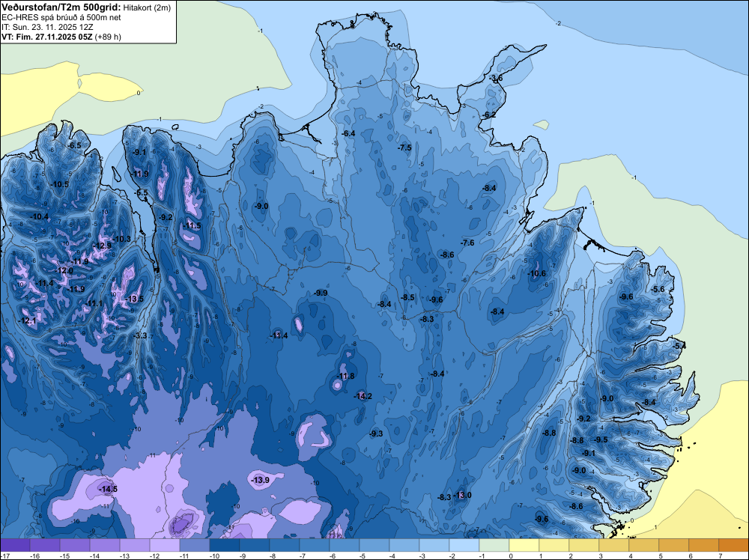Click the -11.1 temperature value
Image resolution: width=749 pixels, height=560 pixels.
point(94,304)
